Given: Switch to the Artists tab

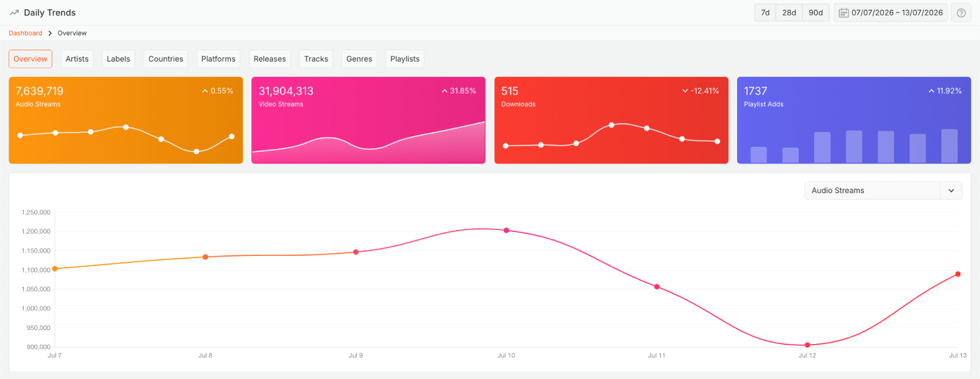Looking at the screenshot, I should (x=77, y=59).
